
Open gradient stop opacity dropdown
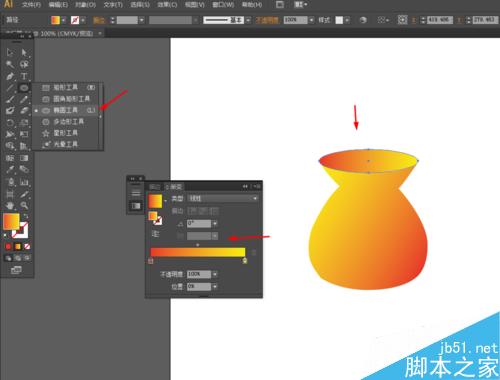[x=215, y=274]
